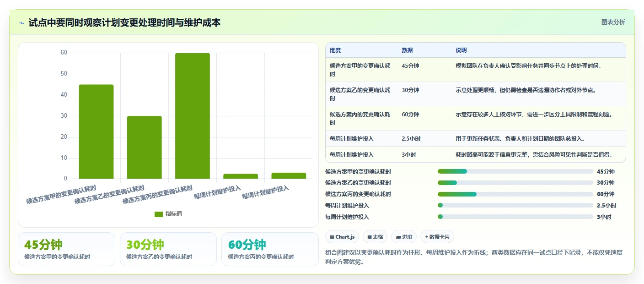Click the progress bar ending with 3小时

[x=515, y=217]
